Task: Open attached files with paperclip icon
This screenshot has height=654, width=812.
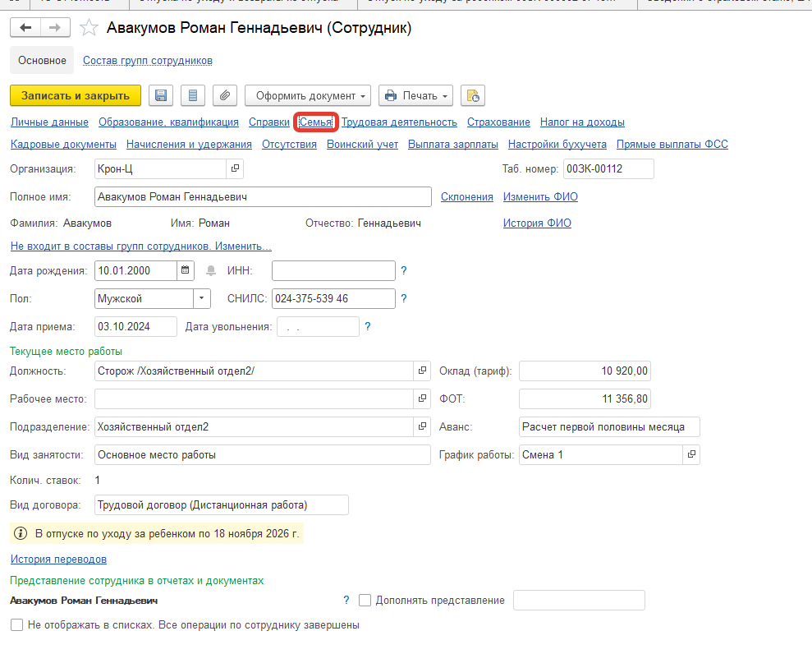Action: [224, 95]
